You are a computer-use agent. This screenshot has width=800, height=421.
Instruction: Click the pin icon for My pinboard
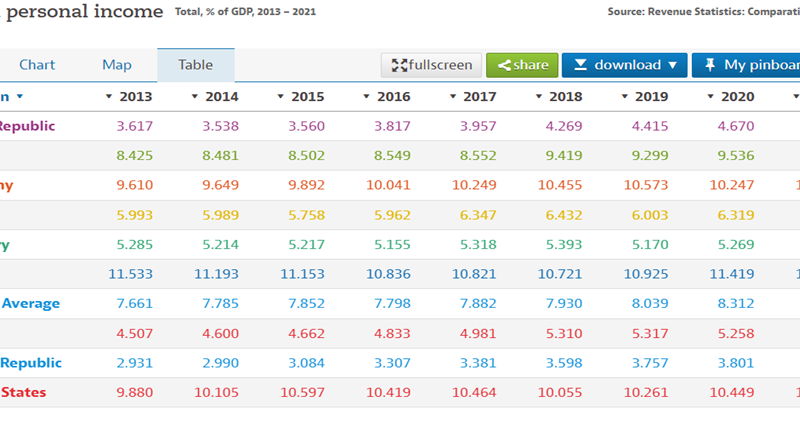tap(709, 65)
